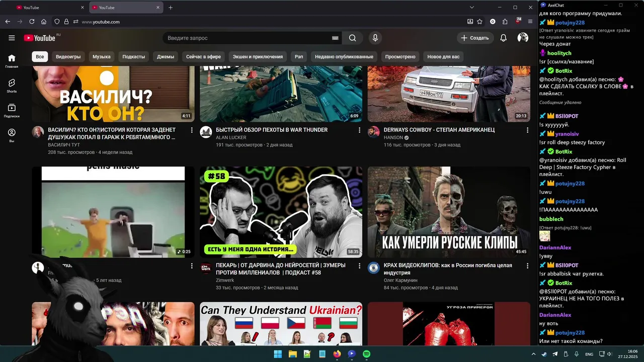Select the Новое для вас chip
Image resolution: width=644 pixels, height=362 pixels.
(443, 57)
